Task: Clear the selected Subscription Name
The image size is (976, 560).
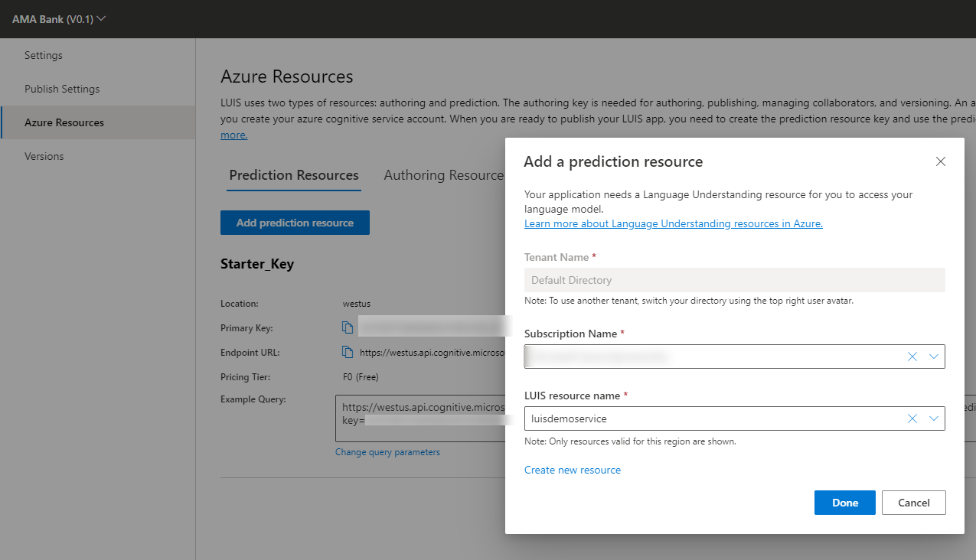Action: tap(912, 356)
